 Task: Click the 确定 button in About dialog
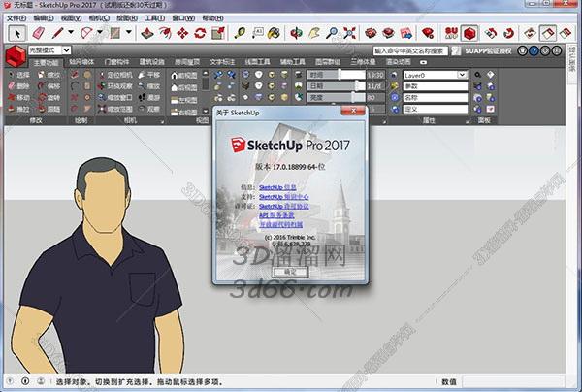(x=290, y=272)
